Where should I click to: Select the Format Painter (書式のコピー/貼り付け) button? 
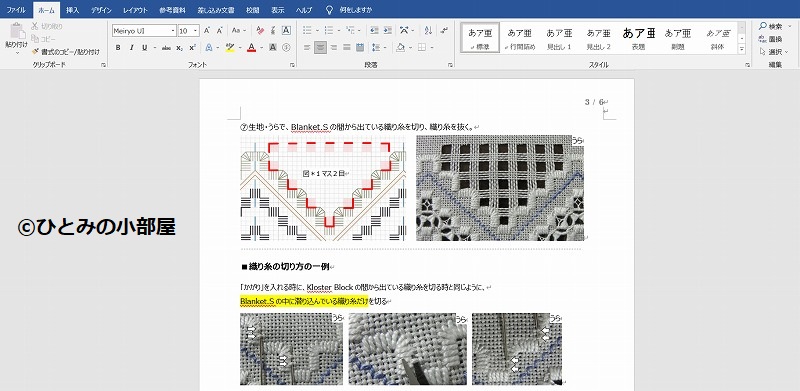click(x=65, y=52)
